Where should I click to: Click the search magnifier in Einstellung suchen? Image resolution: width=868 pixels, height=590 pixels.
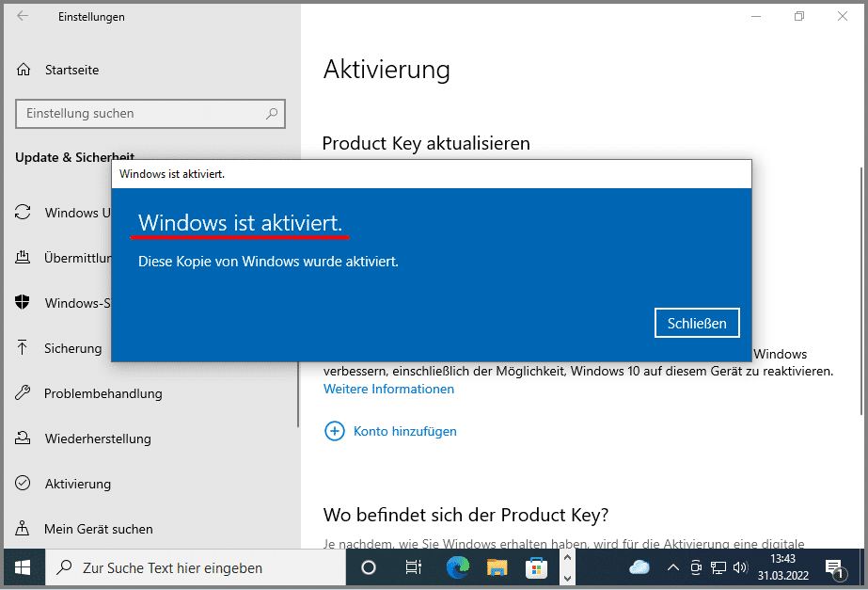pos(272,114)
